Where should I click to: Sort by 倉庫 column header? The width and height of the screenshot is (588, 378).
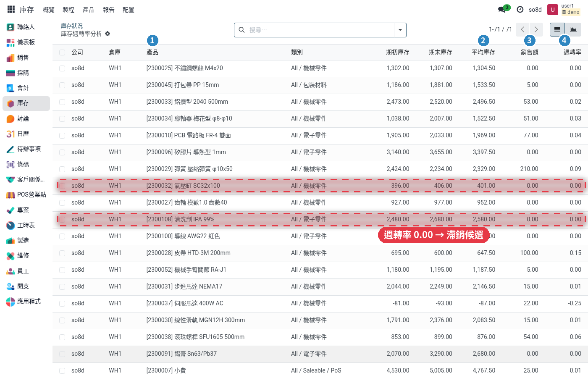115,52
